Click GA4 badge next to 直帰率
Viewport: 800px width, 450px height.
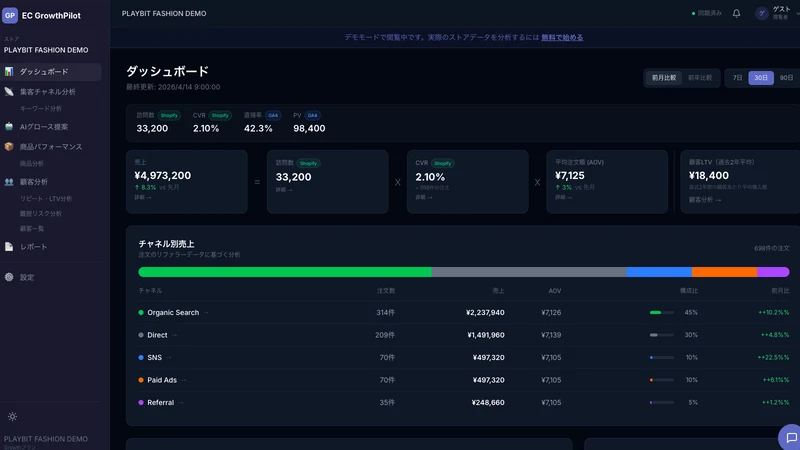pos(273,115)
